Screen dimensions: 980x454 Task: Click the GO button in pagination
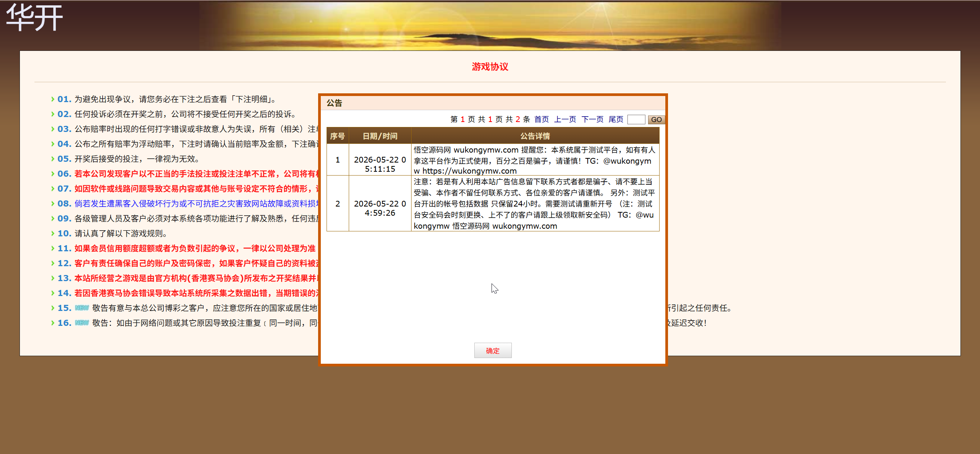[x=656, y=119]
